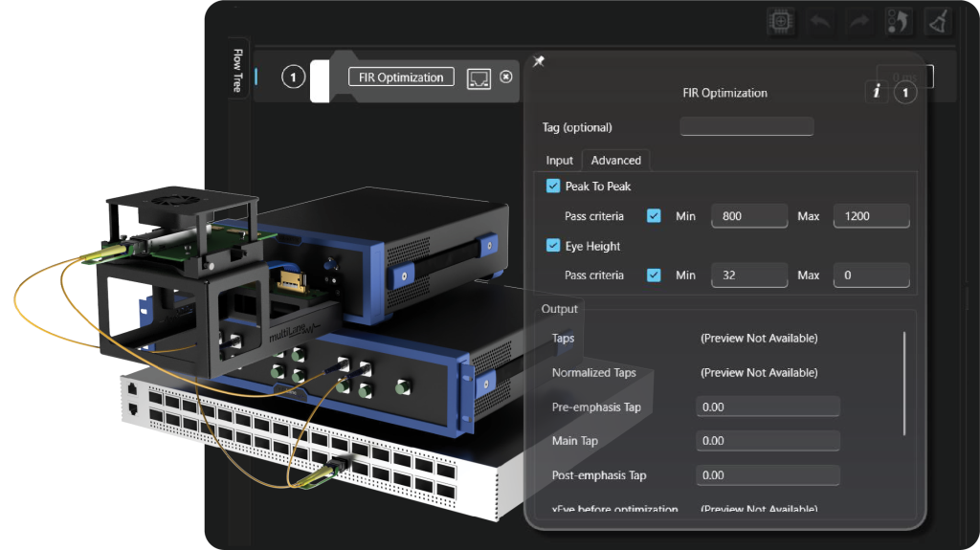Click the Taps '(Preview Not Available)' text
The height and width of the screenshot is (550, 980).
[x=759, y=338]
